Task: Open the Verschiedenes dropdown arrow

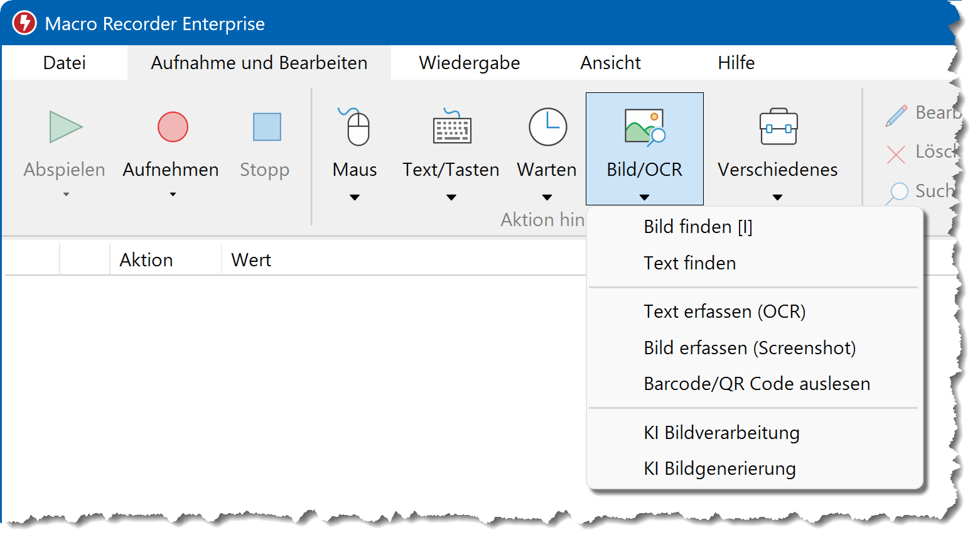Action: tap(777, 197)
